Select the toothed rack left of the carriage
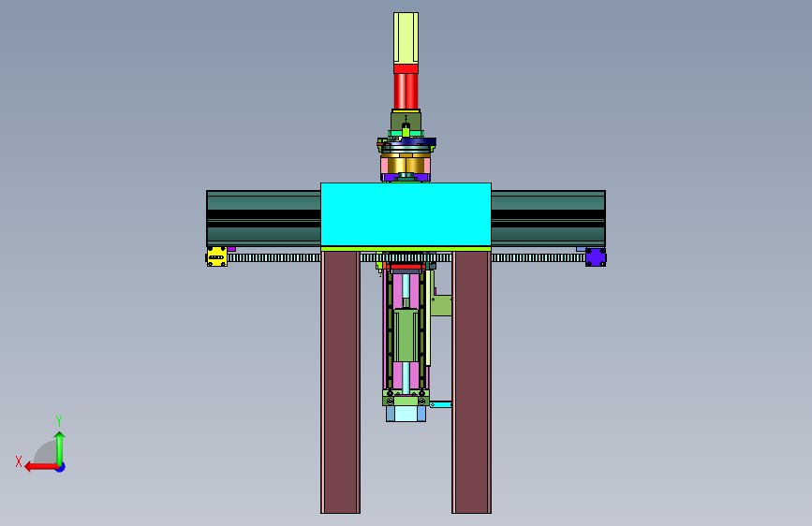Viewport: 812px width, 526px height. click(x=274, y=257)
